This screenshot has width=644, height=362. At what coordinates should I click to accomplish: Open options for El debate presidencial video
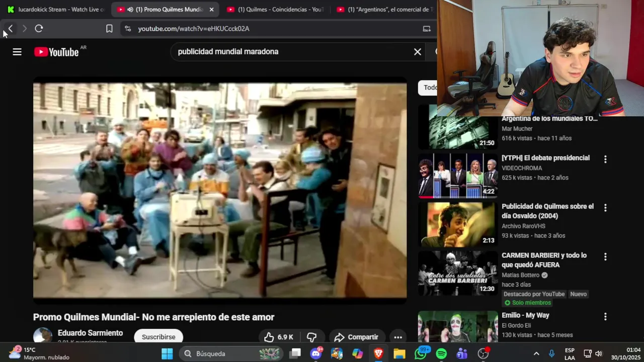605,159
